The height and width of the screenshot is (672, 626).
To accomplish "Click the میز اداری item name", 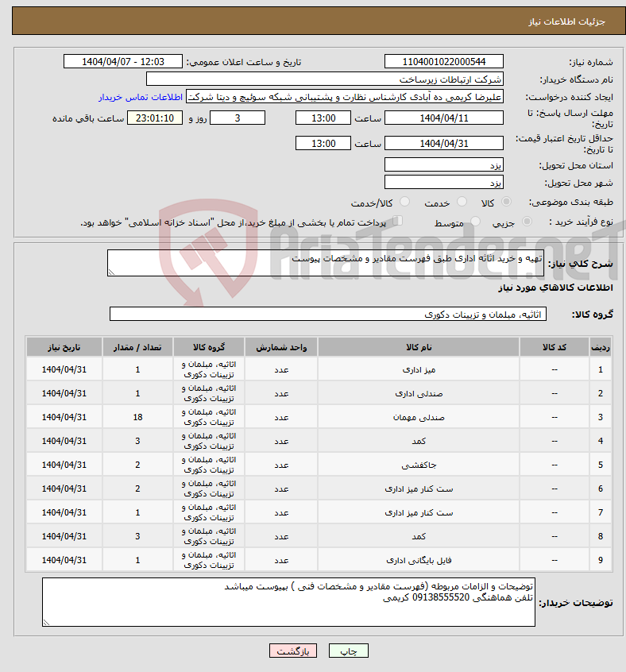I will [x=419, y=370].
